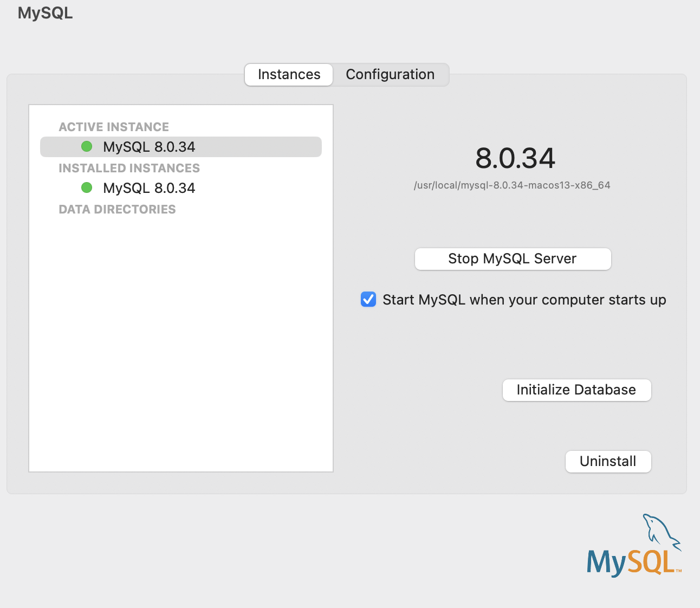Screen dimensions: 700x608
Task: Click green status dot of the installed instance
Action: (x=87, y=187)
